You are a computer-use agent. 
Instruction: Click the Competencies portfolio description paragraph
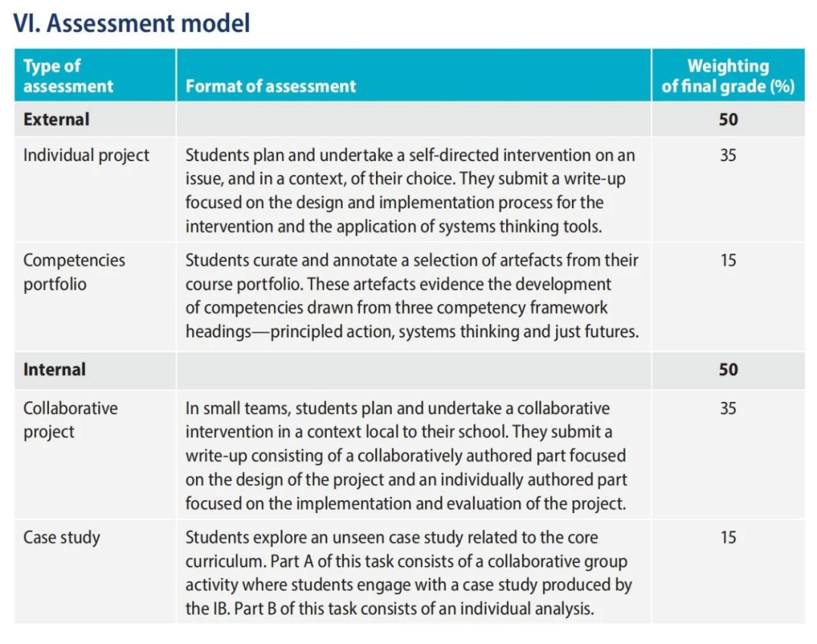(x=412, y=296)
